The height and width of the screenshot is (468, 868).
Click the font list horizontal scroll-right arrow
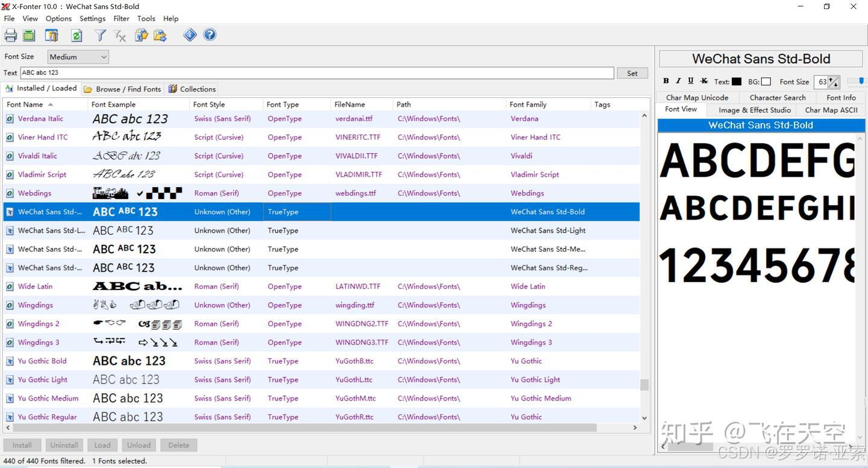[x=635, y=428]
